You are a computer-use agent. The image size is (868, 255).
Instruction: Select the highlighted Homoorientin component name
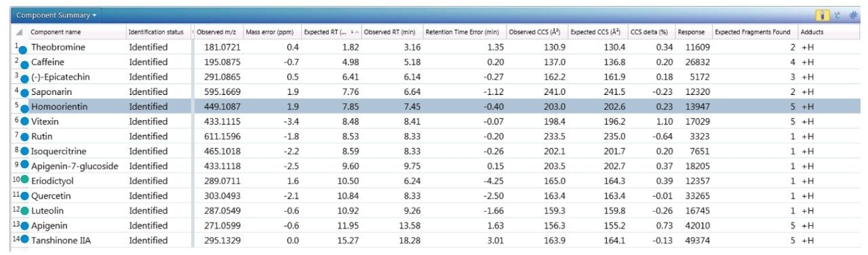(60, 106)
